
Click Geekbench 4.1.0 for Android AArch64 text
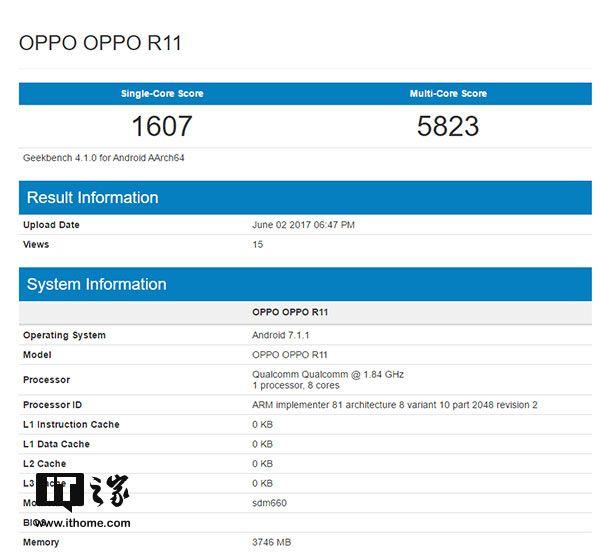tap(104, 158)
